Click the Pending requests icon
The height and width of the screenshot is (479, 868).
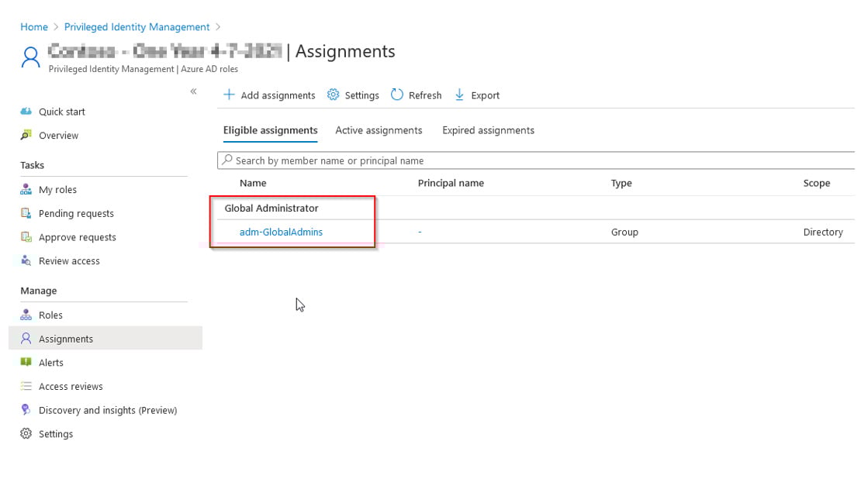26,213
